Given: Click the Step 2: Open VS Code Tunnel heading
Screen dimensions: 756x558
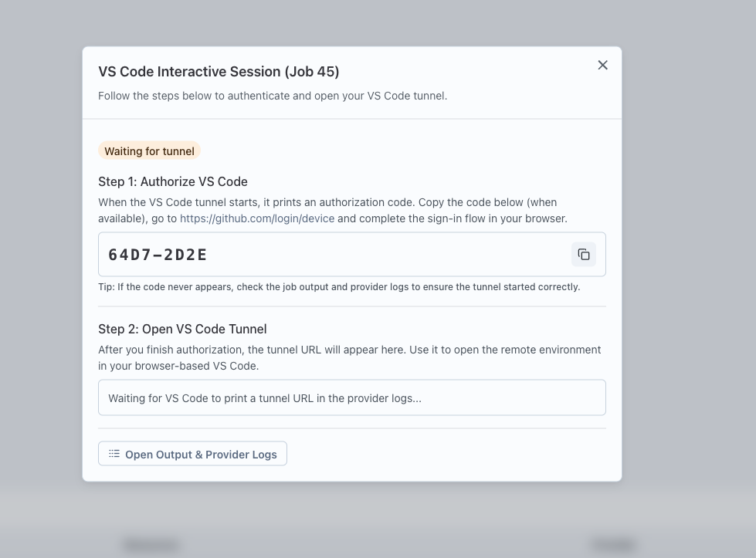Looking at the screenshot, I should (x=182, y=329).
